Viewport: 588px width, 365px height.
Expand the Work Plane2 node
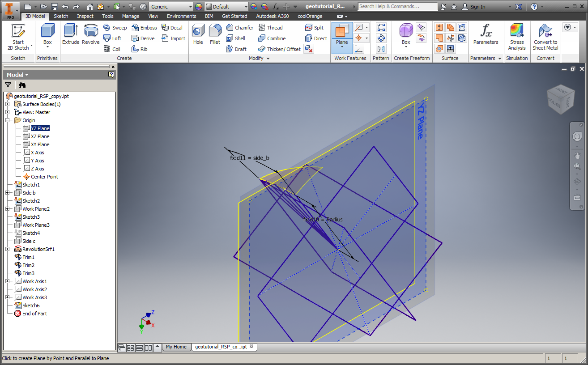click(8, 209)
